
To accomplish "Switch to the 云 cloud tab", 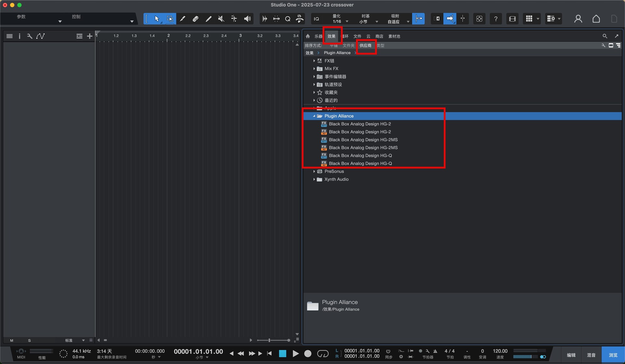I will [368, 36].
